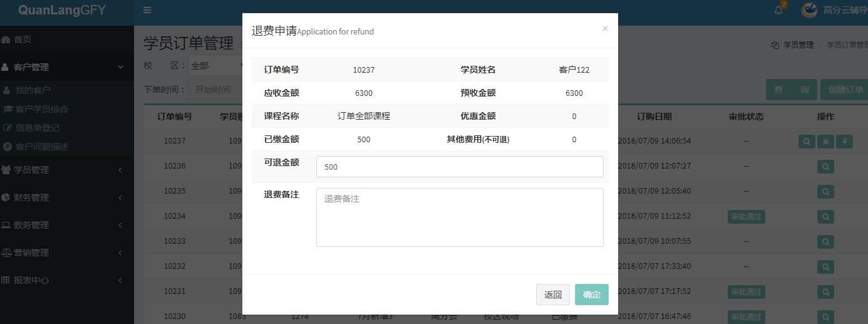868x324 pixels.
Task: Open 客户学员综合 in the sidebar
Action: click(x=41, y=109)
